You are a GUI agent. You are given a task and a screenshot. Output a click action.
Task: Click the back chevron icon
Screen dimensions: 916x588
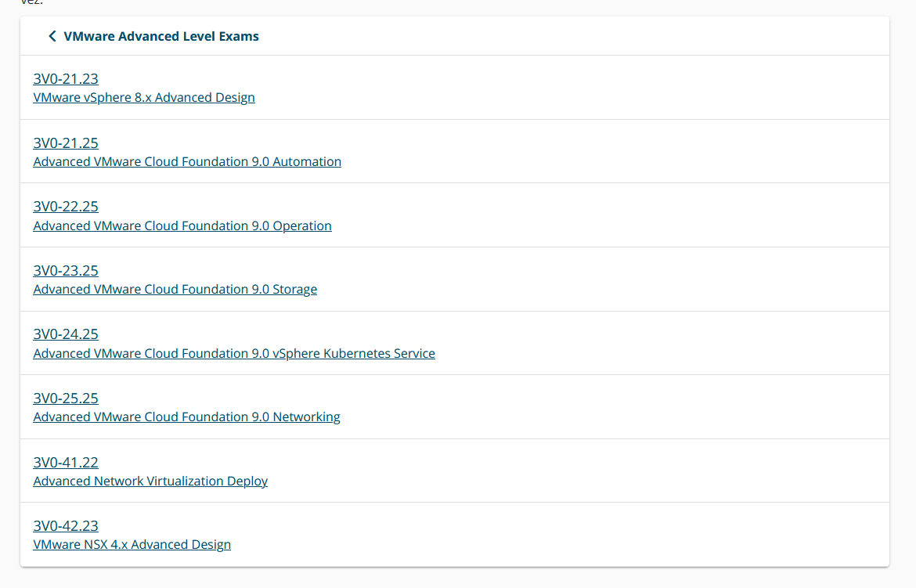tap(52, 36)
